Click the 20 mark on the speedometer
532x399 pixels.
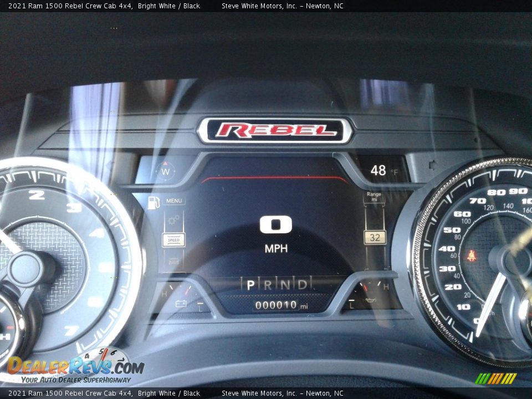(453, 287)
